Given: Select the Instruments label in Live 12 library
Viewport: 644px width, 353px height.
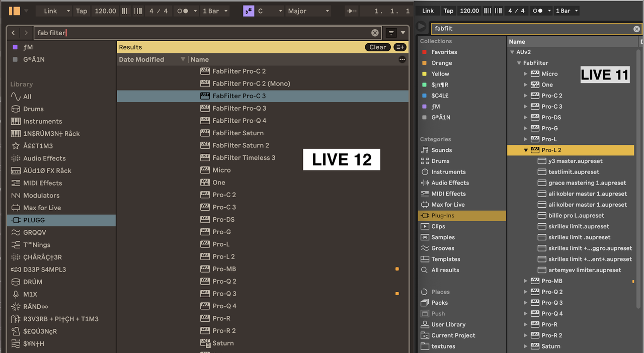Looking at the screenshot, I should coord(43,121).
